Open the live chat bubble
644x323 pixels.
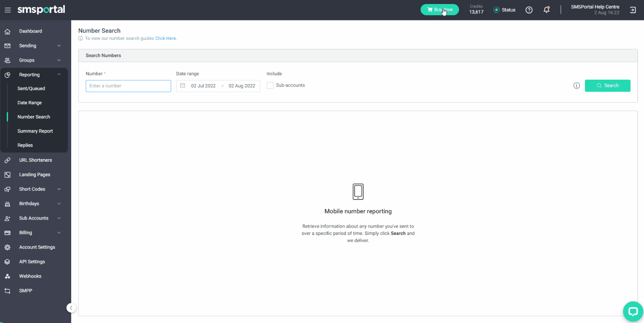[633, 311]
